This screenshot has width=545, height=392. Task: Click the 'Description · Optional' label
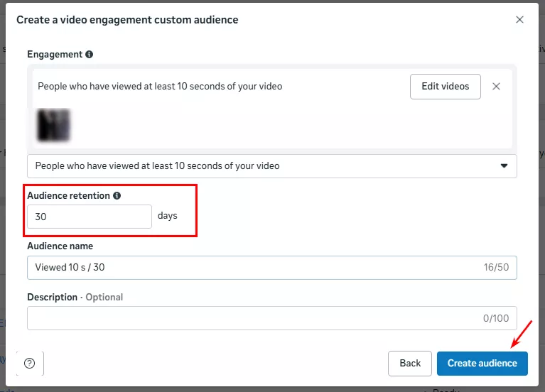75,297
